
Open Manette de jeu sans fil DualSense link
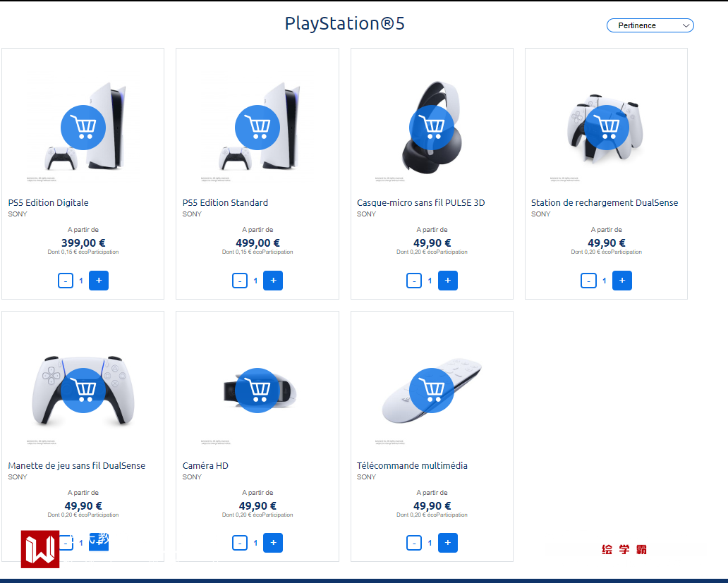(76, 466)
